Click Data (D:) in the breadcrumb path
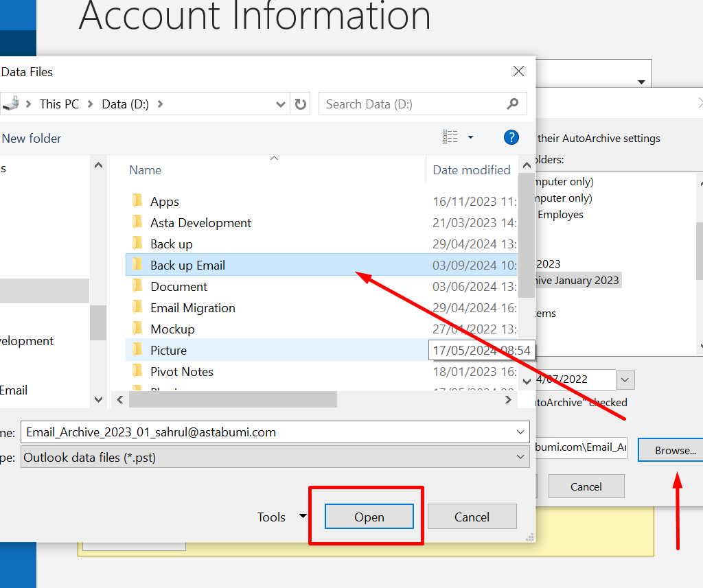703x588 pixels. click(125, 104)
